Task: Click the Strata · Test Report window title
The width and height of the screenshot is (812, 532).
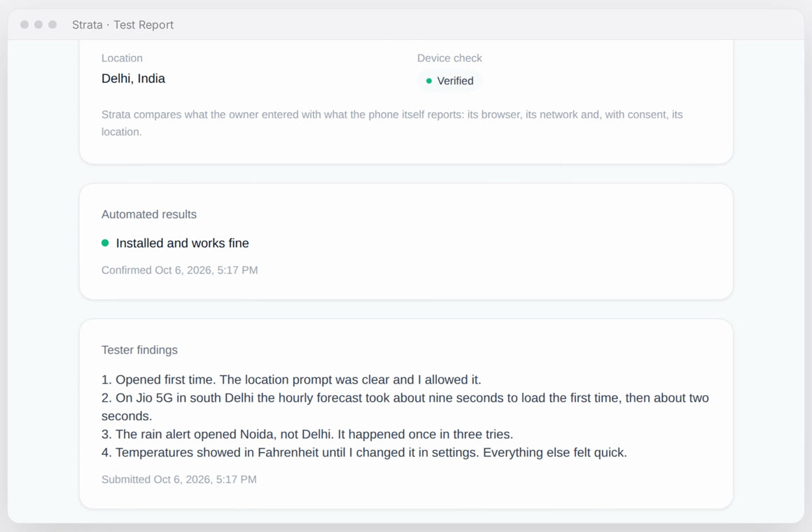Action: 122,25
